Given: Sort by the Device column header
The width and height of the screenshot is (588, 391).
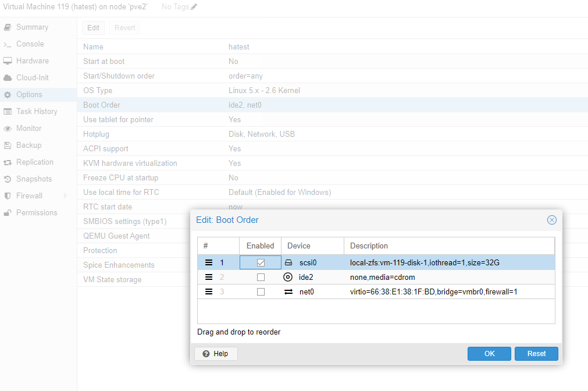Looking at the screenshot, I should [312, 246].
